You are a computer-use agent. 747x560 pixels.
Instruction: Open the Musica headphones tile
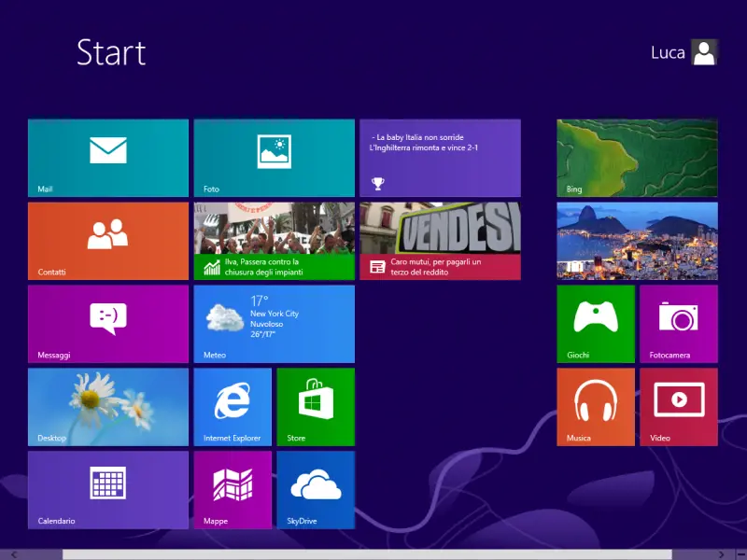596,407
